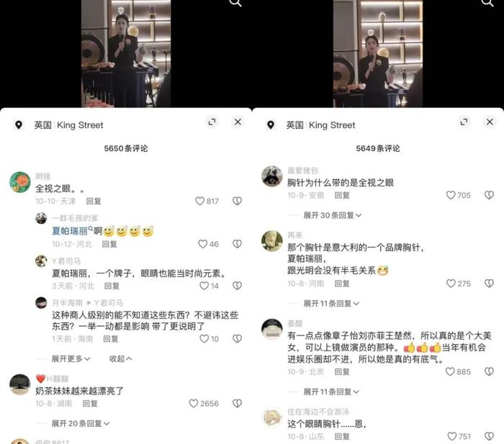Viewport: 504px width, 444px height.
Task: Open 英国 King Street location in right panel
Action: tap(321, 125)
